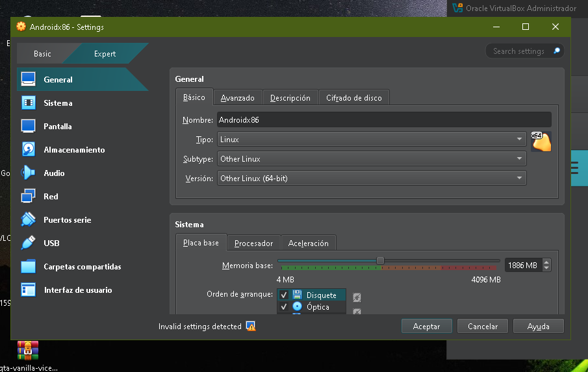Decrease Memoria base with down arrow
The height and width of the screenshot is (372, 588).
[546, 268]
